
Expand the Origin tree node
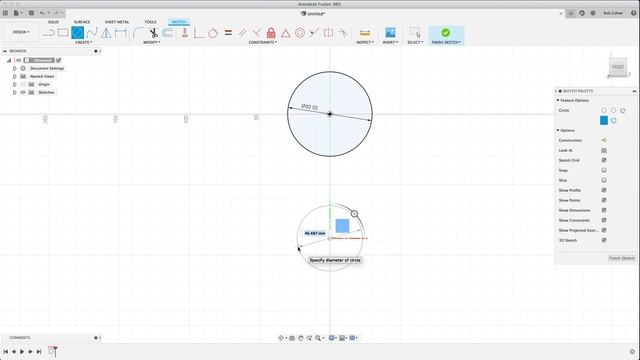[x=15, y=84]
